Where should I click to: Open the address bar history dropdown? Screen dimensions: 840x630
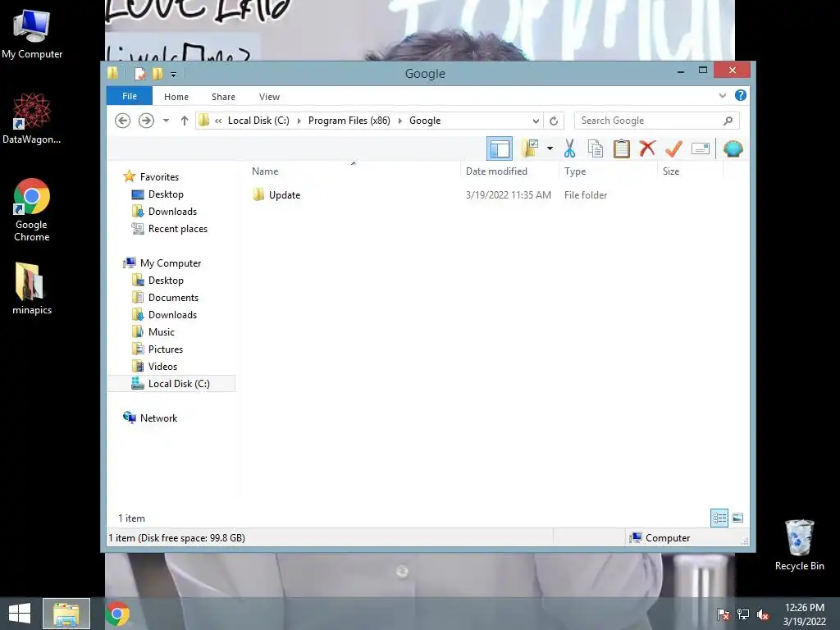535,121
